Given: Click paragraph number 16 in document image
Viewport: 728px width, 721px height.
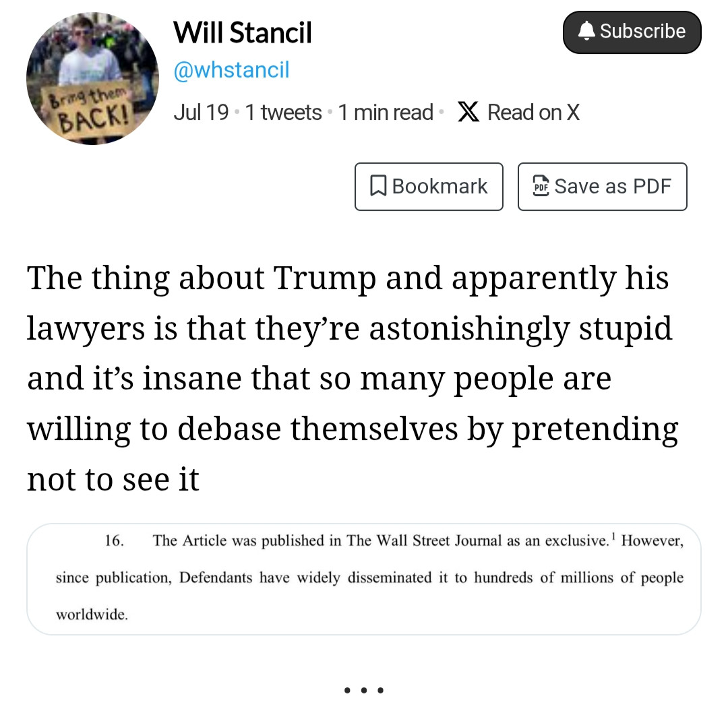Looking at the screenshot, I should tap(114, 540).
